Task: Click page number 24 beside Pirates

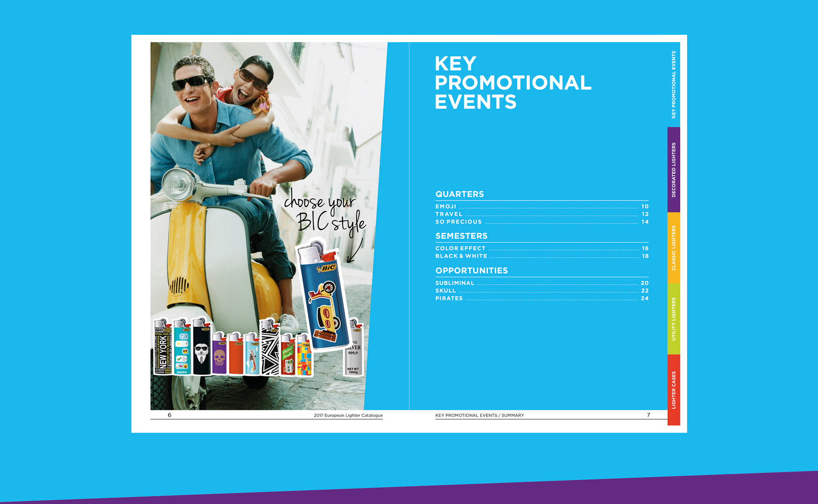Action: coord(645,298)
